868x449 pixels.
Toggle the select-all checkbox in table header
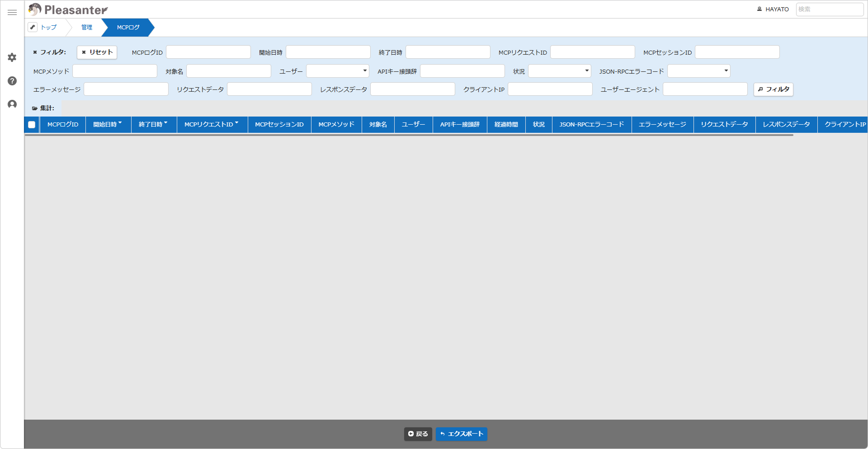[32, 125]
